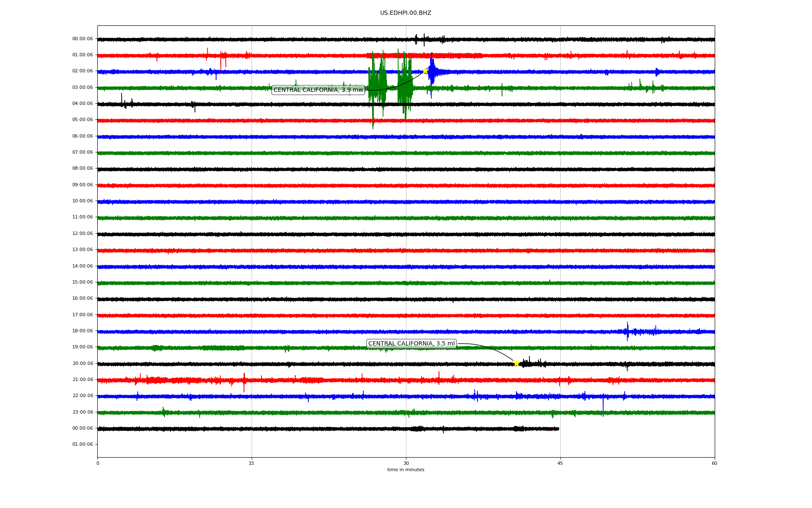The width and height of the screenshot is (812, 508).
Task: Click the end of the final black 00:00:06 trace
Action: 558,429
